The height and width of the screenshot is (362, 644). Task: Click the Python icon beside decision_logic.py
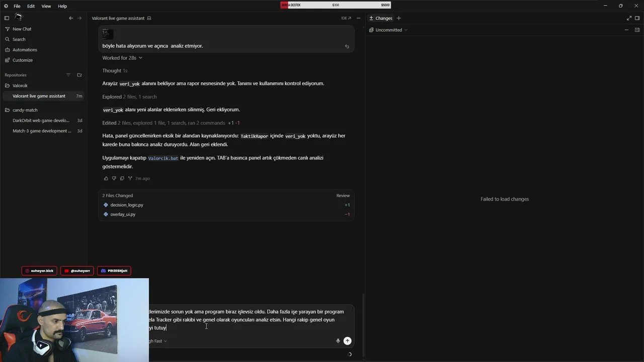coord(106,205)
